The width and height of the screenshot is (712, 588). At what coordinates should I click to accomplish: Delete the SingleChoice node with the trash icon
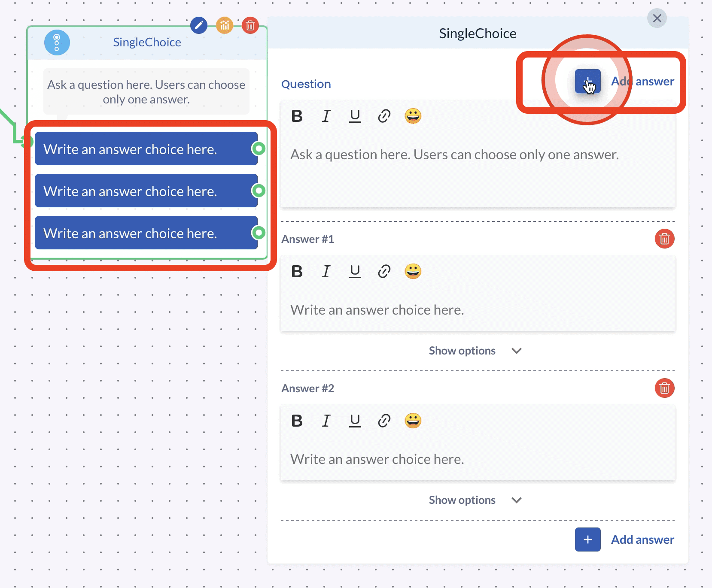point(250,25)
